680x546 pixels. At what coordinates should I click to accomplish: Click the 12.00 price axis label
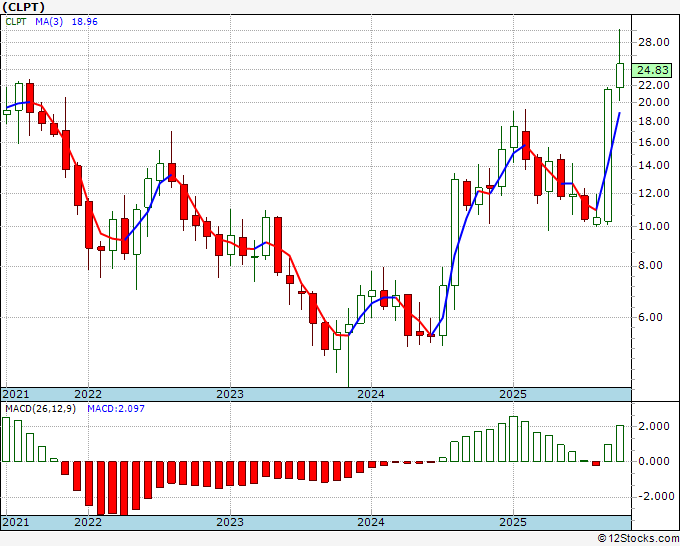point(654,193)
